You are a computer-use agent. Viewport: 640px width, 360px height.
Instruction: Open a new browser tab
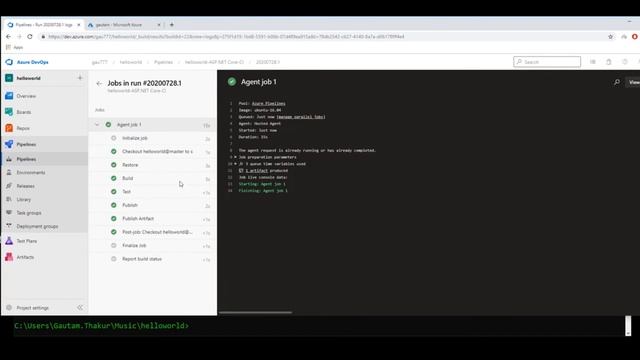[171, 25]
